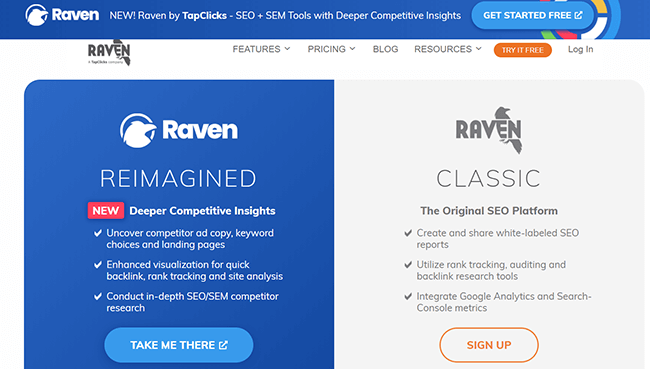Screen dimensions: 650x369
Task: Click the external link icon on Take Me There
Action: 223,345
